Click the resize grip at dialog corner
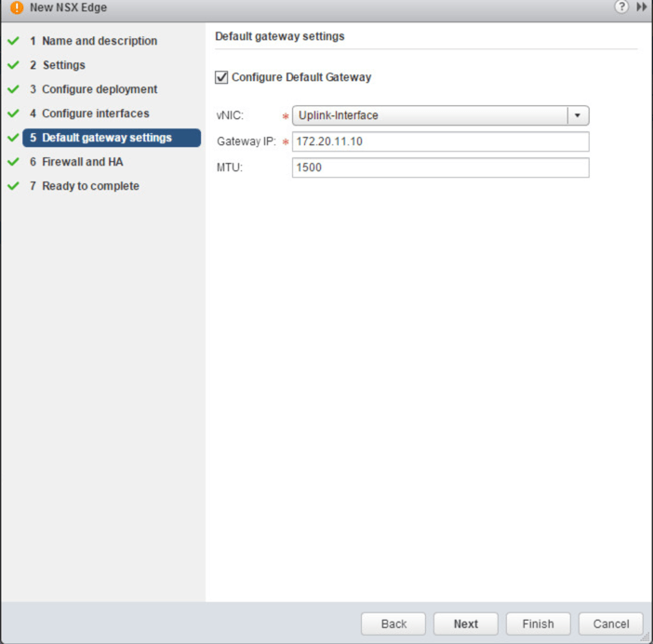Image resolution: width=653 pixels, height=644 pixels. coord(646,637)
